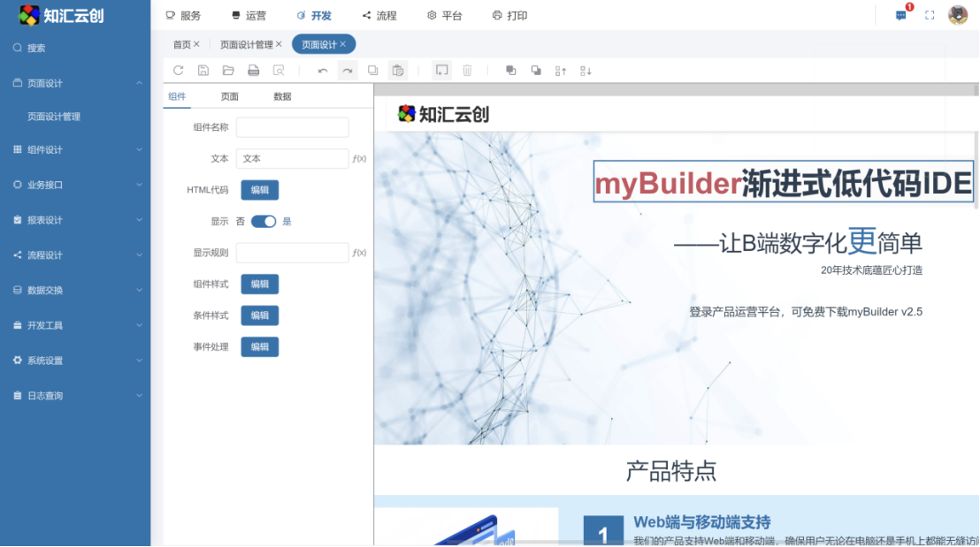Click the f(x) icon beside 显示规则

pos(359,253)
